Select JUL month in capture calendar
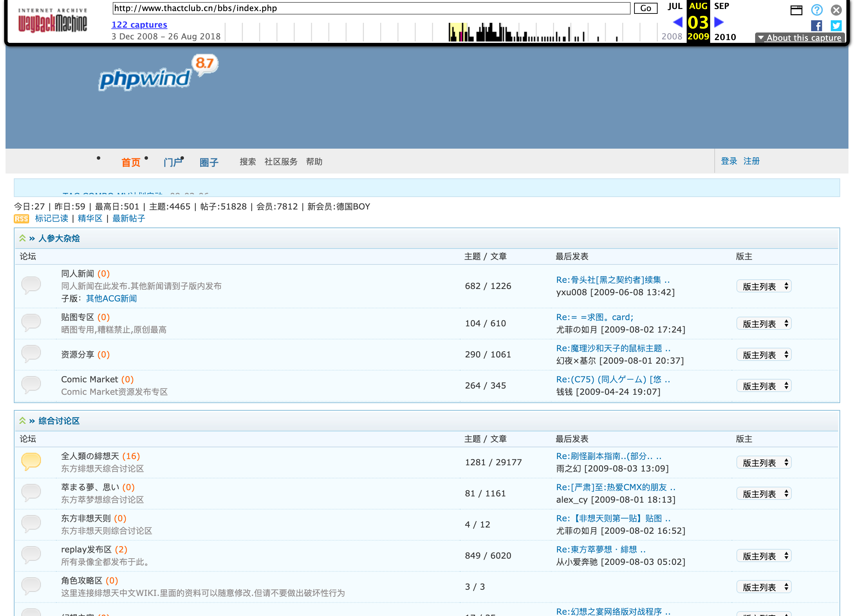854x616 pixels. point(675,6)
